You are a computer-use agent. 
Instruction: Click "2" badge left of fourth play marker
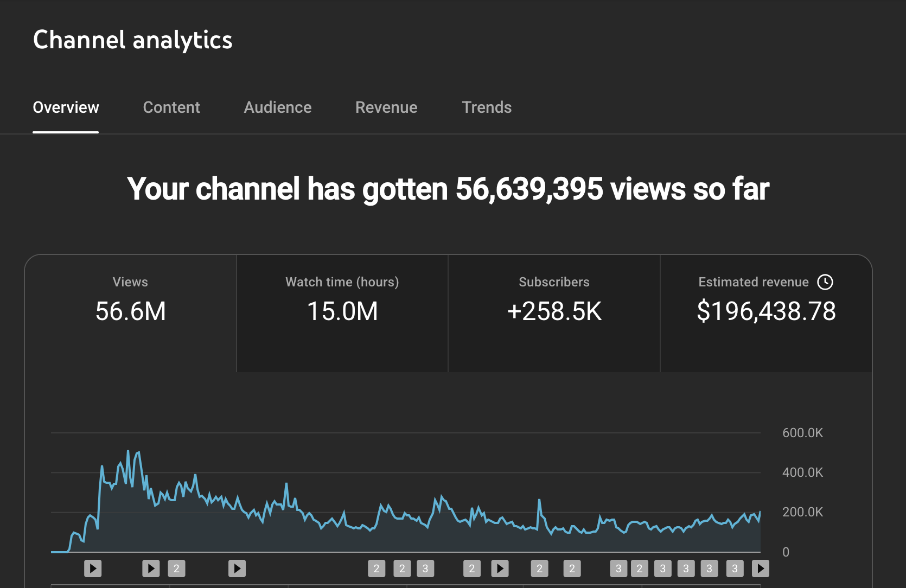[x=472, y=568]
